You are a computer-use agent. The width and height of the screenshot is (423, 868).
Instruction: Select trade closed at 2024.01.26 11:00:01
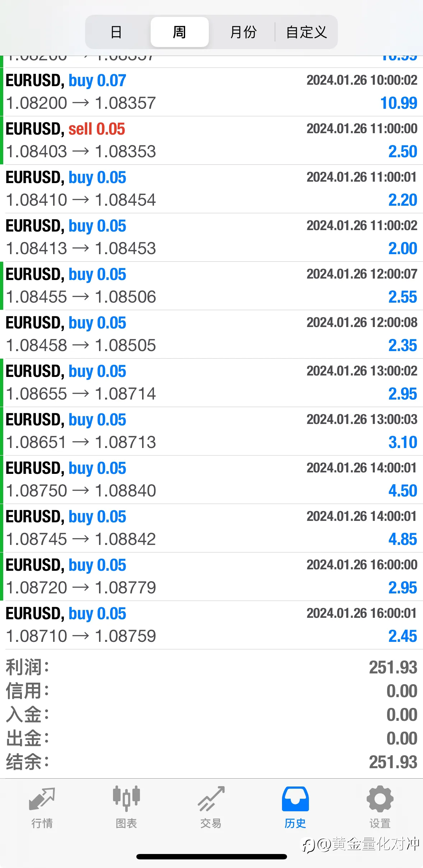[211, 189]
